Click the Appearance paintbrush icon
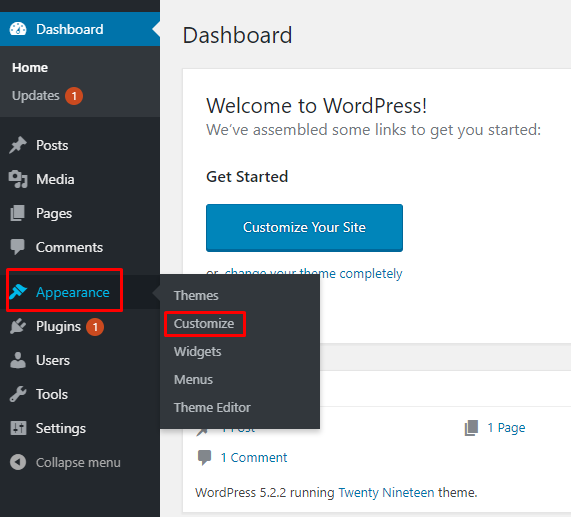The height and width of the screenshot is (517, 571). (18, 291)
